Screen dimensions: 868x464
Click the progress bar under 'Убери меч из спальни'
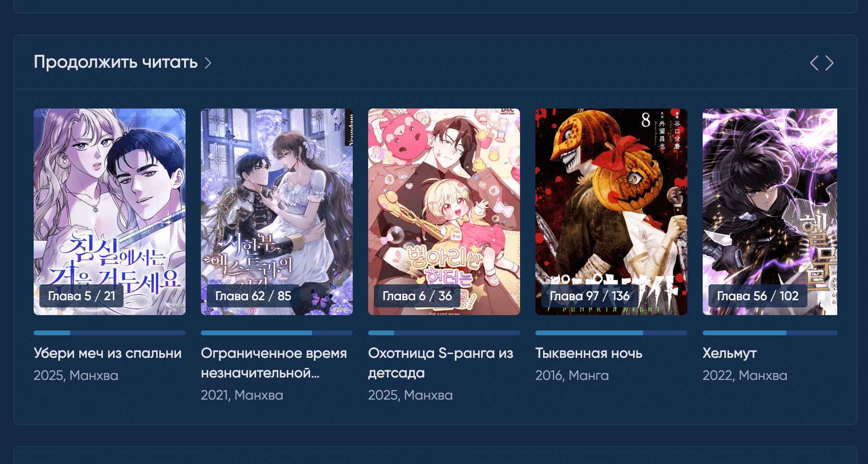coord(110,333)
